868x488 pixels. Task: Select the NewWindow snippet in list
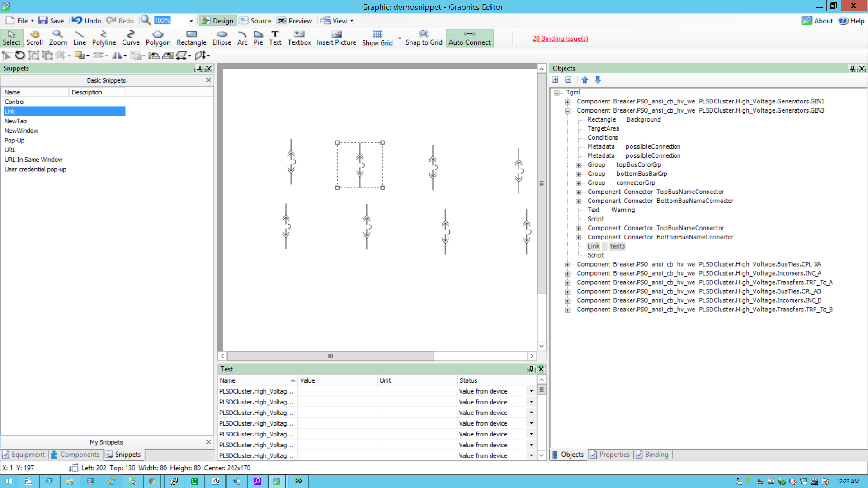pos(21,131)
